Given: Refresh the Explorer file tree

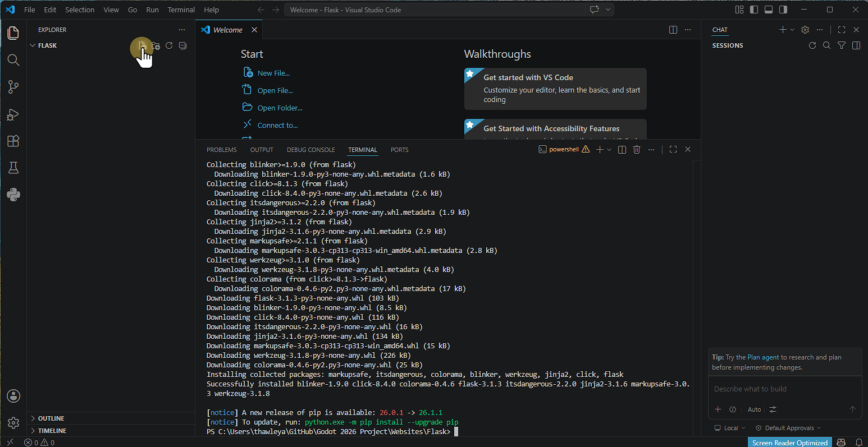Looking at the screenshot, I should pos(169,45).
